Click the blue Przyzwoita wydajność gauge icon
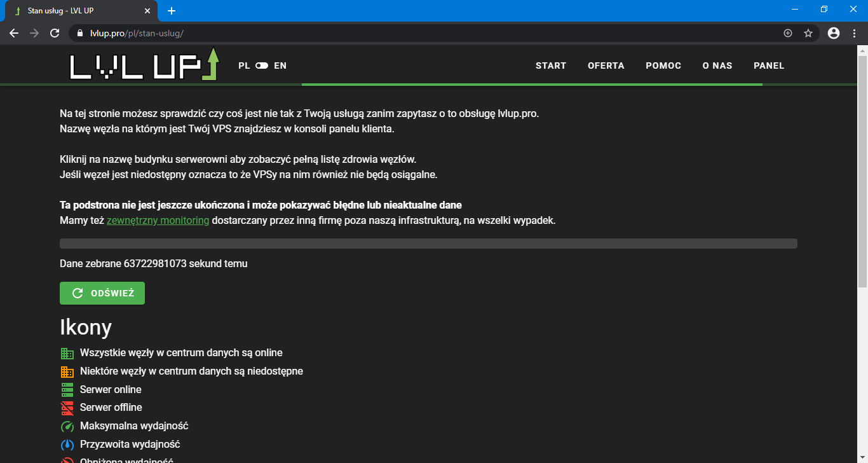868x463 pixels. (67, 445)
